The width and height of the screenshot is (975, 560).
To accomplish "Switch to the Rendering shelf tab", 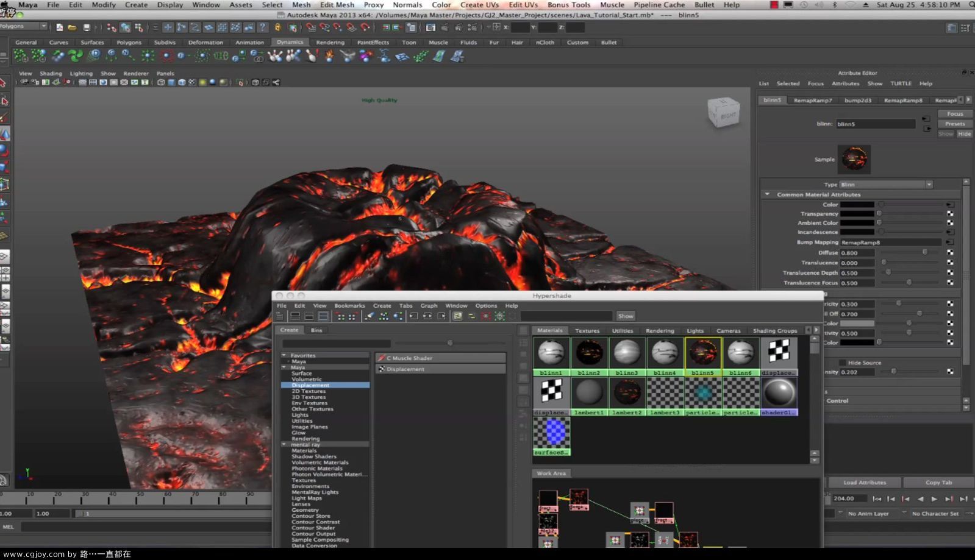I will coord(330,43).
